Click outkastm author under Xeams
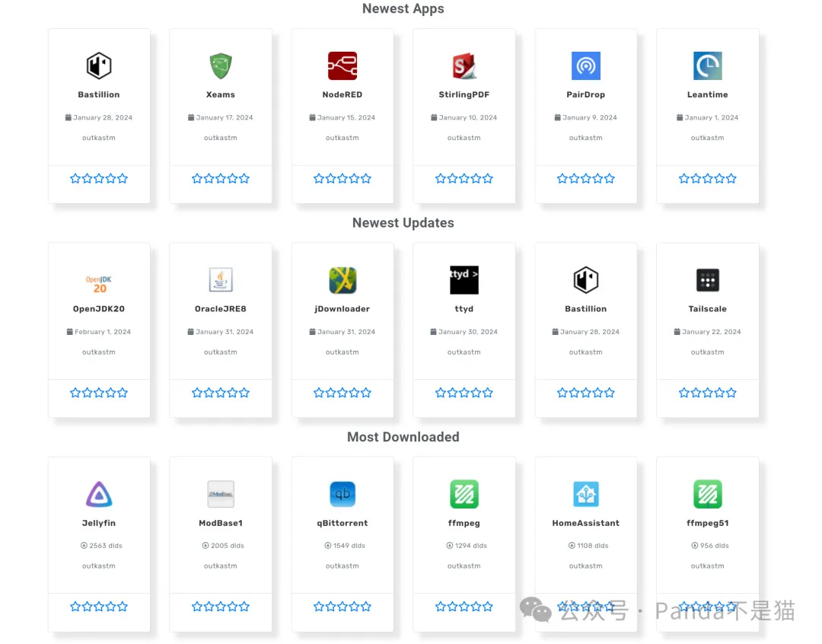 pyautogui.click(x=220, y=138)
